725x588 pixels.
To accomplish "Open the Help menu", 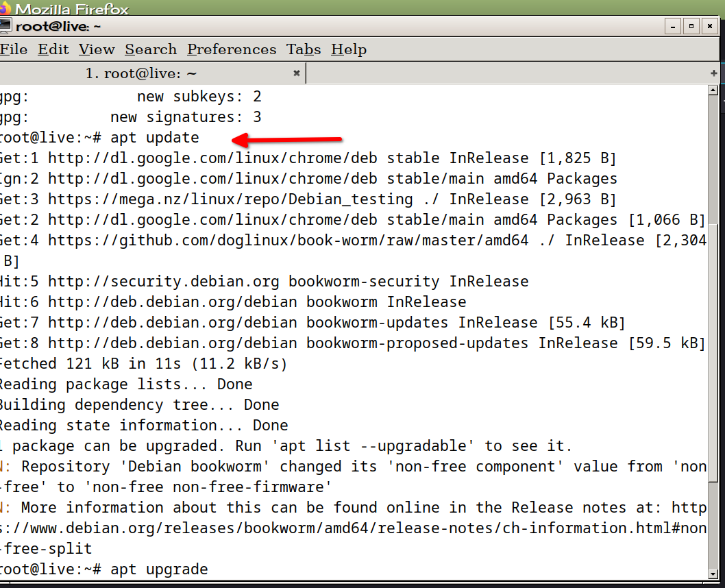I will 349,49.
